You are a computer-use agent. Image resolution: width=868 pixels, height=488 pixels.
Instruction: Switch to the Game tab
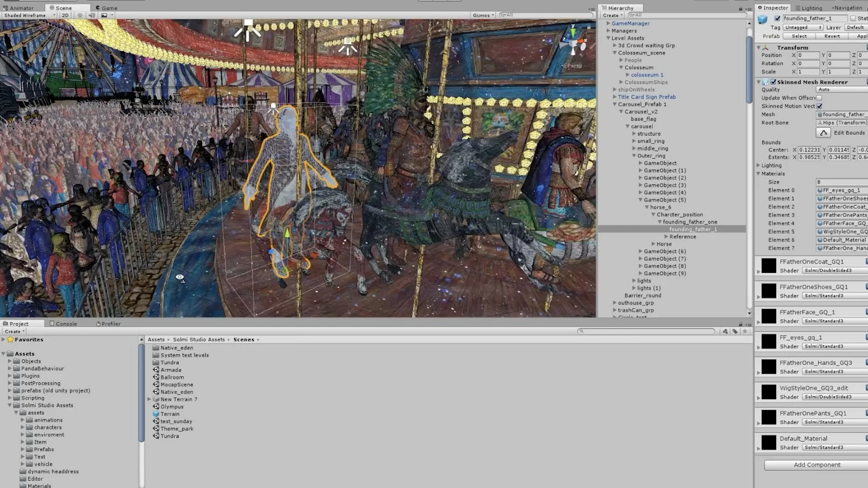[x=107, y=8]
